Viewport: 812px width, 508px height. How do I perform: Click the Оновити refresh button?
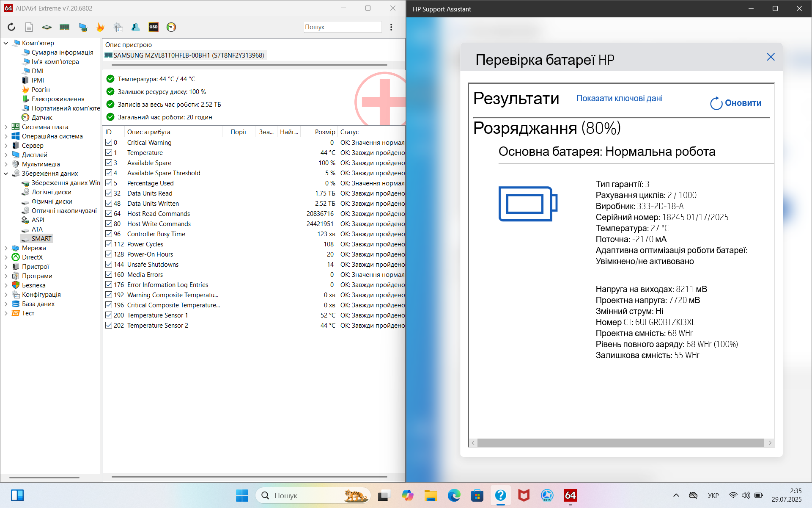pyautogui.click(x=736, y=103)
